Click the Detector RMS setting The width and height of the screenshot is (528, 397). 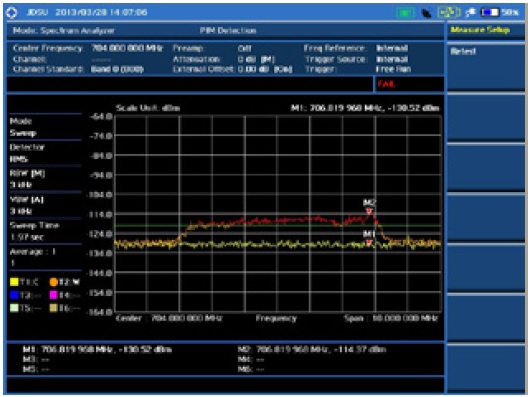45,153
